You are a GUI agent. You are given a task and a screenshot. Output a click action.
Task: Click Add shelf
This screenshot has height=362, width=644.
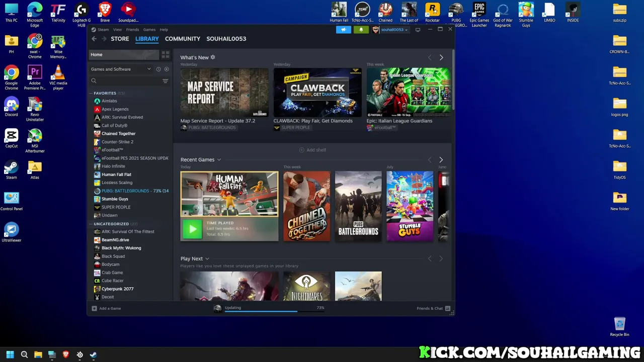(x=312, y=150)
